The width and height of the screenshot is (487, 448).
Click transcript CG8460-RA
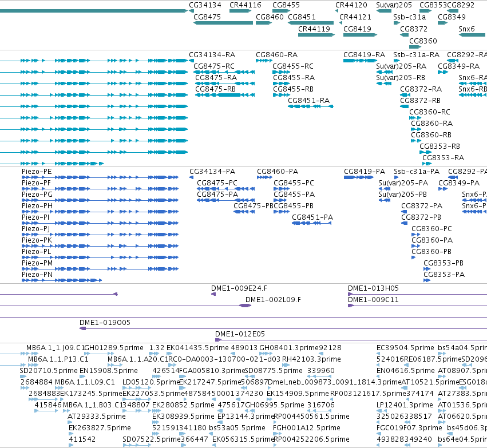tap(277, 55)
